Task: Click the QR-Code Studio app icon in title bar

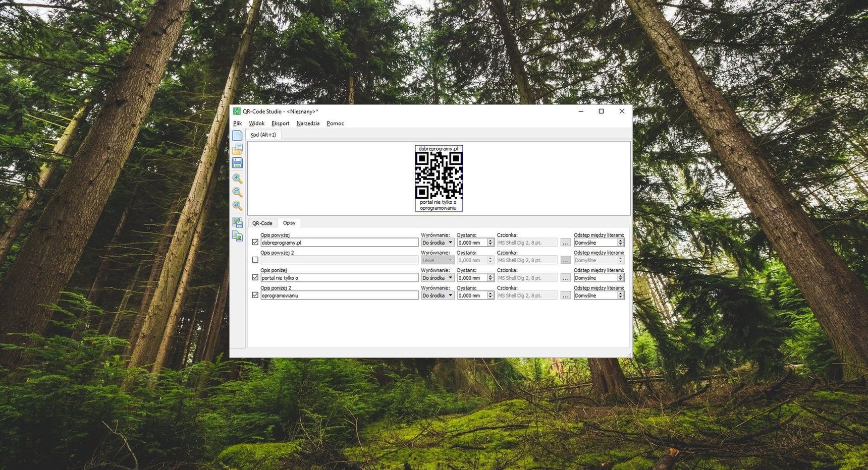Action: [237, 111]
